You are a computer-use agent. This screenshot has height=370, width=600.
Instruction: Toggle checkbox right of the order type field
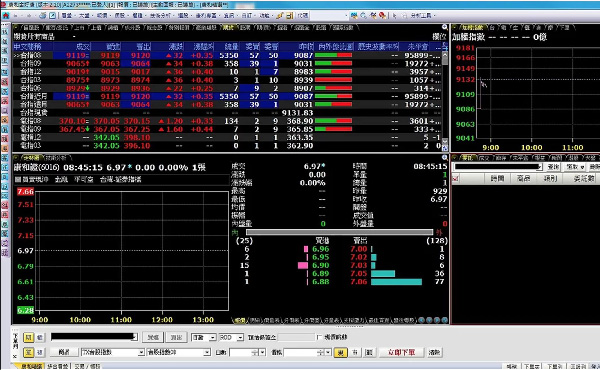click(x=319, y=337)
